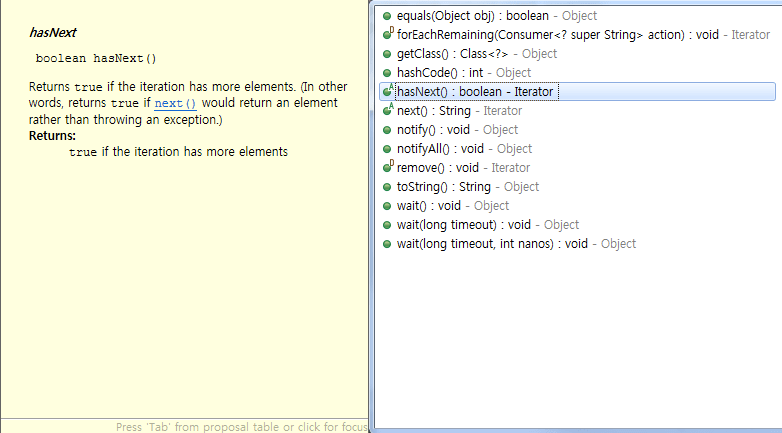
Task: Click the method icon beside toString()
Action: pyautogui.click(x=387, y=187)
